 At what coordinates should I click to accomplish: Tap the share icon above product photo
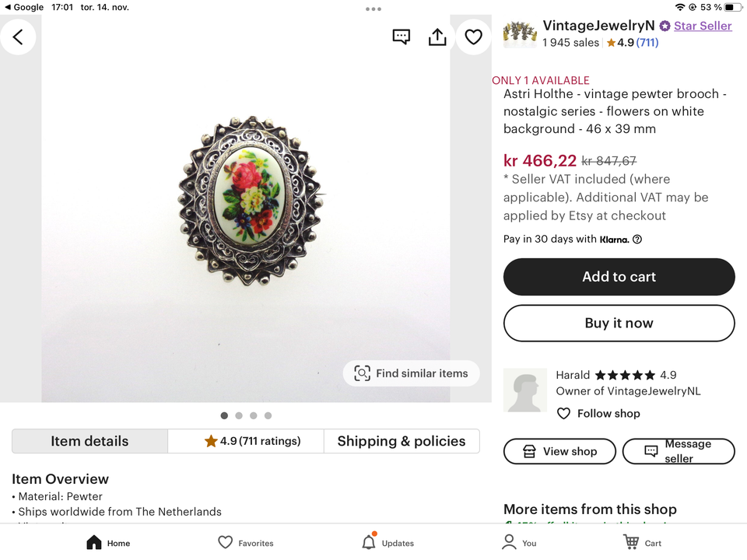click(437, 37)
